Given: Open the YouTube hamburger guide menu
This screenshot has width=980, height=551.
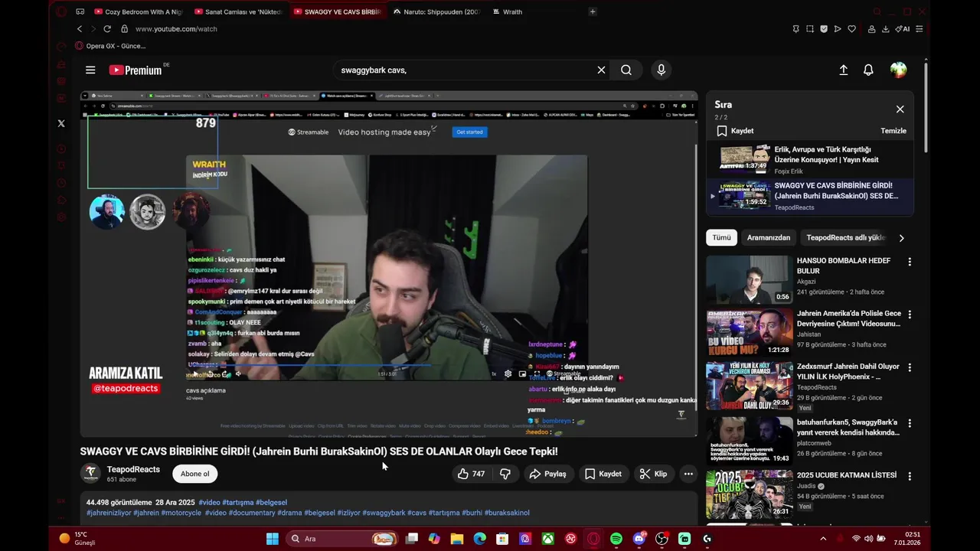Looking at the screenshot, I should 90,70.
